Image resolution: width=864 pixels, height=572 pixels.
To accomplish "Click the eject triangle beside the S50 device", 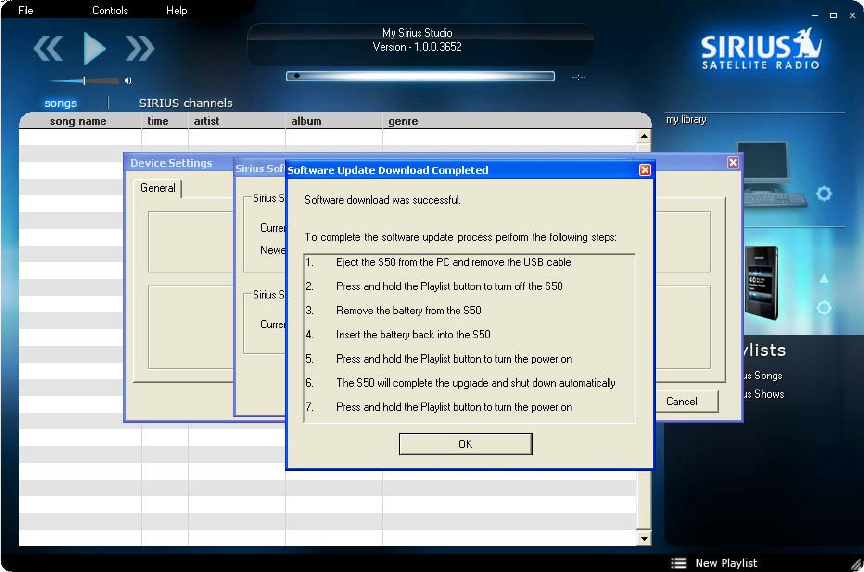I will (824, 279).
